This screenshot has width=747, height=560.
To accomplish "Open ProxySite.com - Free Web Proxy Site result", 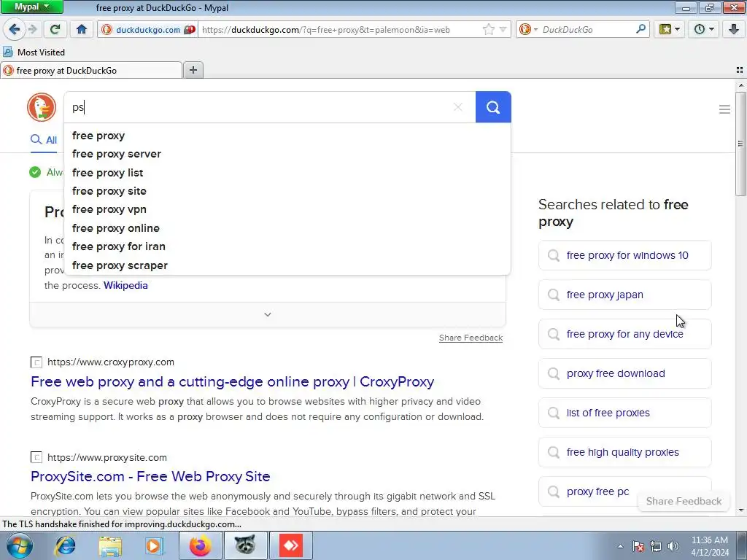I will 150,476.
